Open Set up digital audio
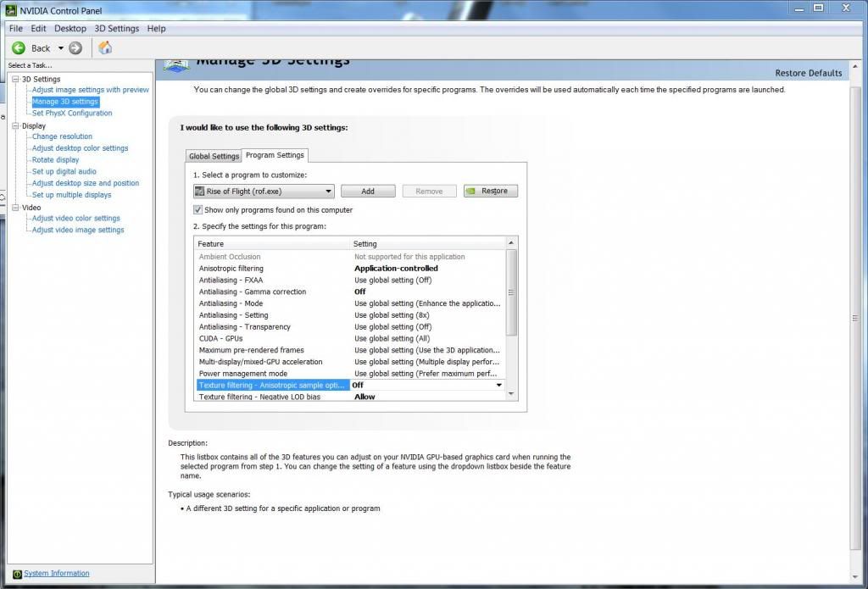Screen dimensions: 868x589 point(64,171)
